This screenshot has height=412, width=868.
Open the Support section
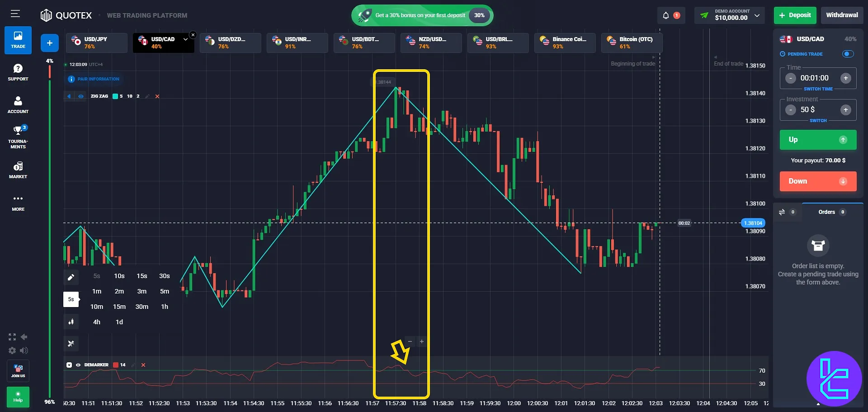pos(18,72)
